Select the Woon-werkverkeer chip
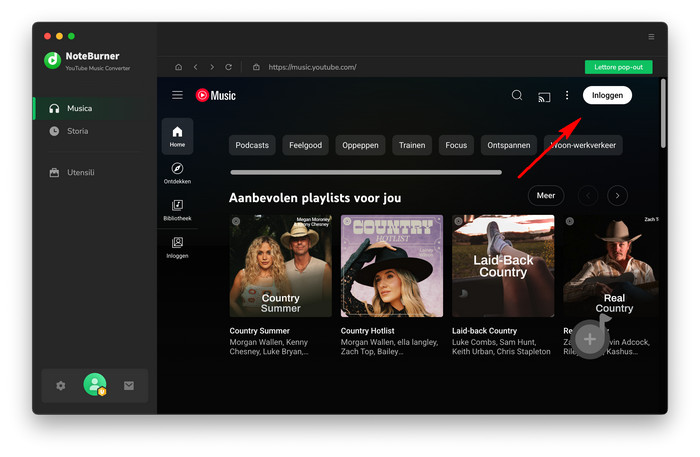 (583, 145)
